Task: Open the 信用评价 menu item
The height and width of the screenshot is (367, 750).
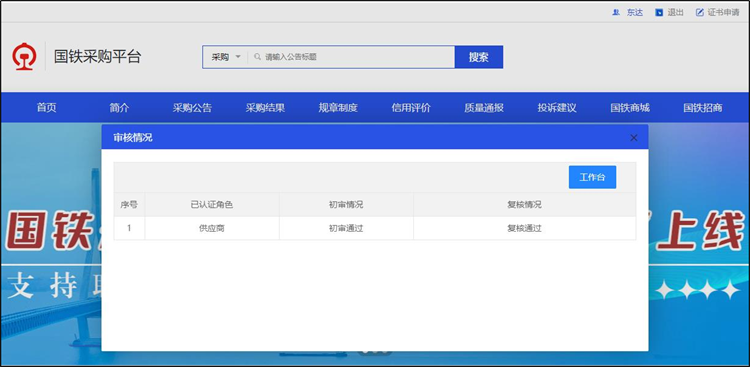Action: (x=411, y=108)
